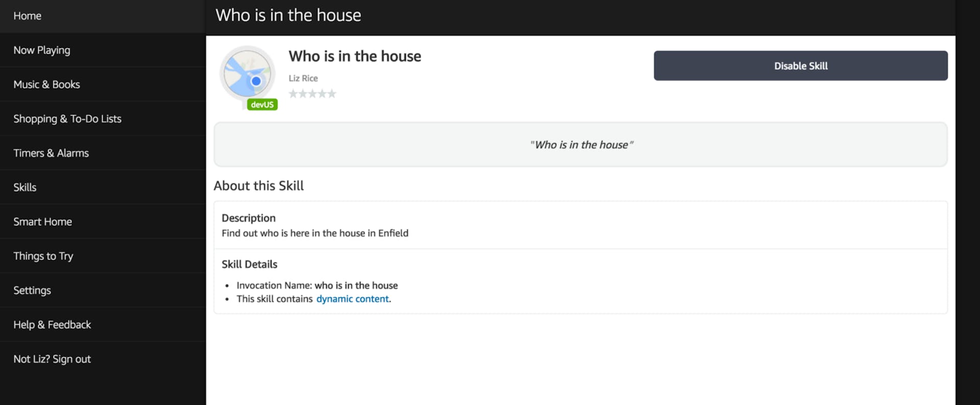This screenshot has height=405, width=980.
Task: Go to Help & Feedback
Action: [52, 324]
